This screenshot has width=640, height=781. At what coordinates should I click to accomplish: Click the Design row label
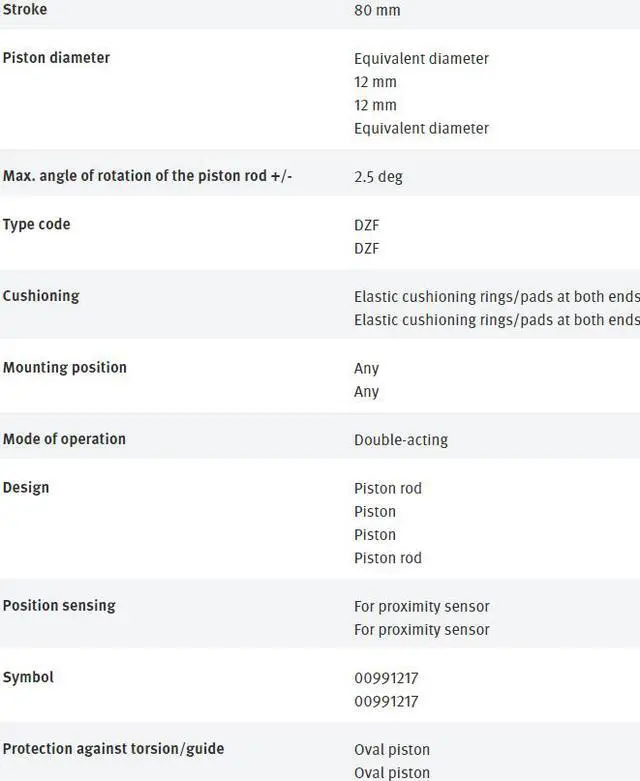[x=26, y=487]
